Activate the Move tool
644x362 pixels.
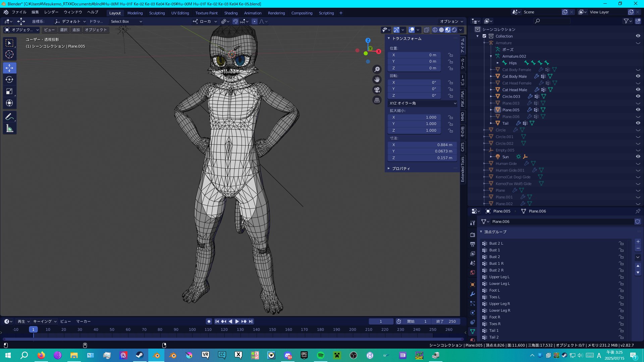point(9,68)
